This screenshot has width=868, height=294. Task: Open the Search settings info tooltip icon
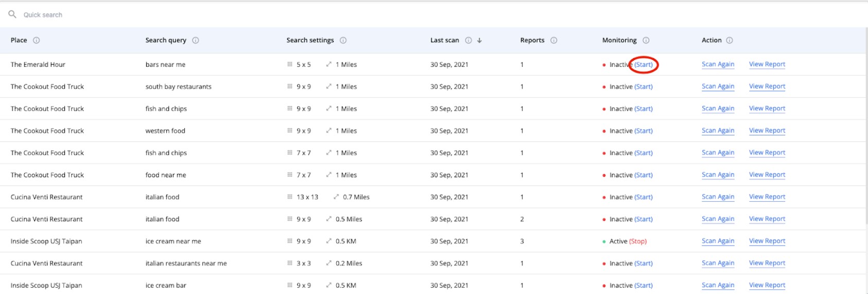(343, 40)
